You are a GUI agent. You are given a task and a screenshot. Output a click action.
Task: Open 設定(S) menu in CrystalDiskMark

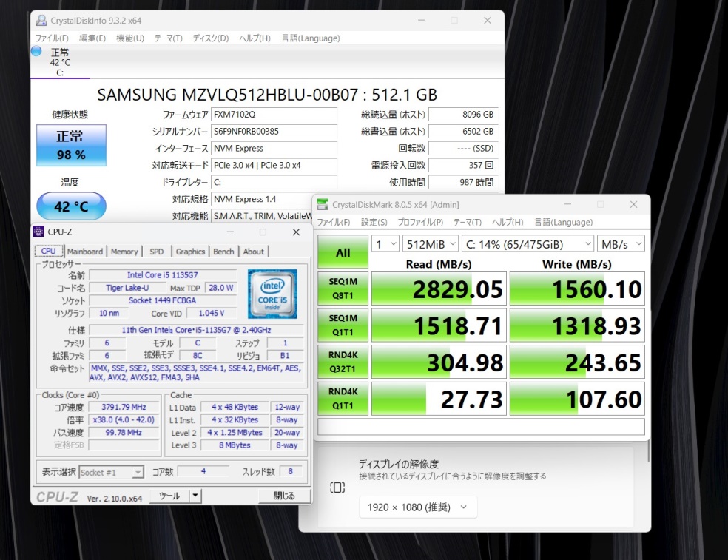tap(374, 223)
